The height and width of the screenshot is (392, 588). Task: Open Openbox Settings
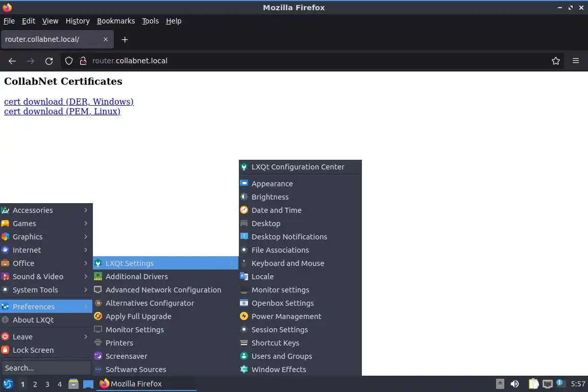point(300,303)
